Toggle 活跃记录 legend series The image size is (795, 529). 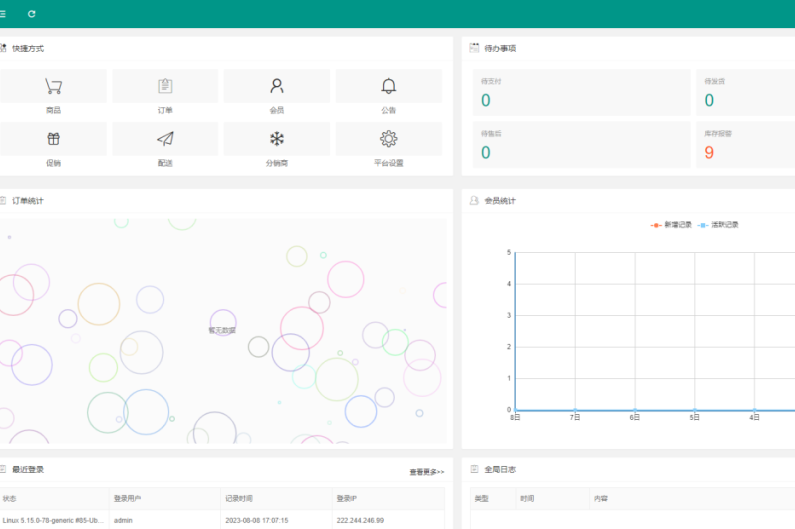tap(718, 225)
